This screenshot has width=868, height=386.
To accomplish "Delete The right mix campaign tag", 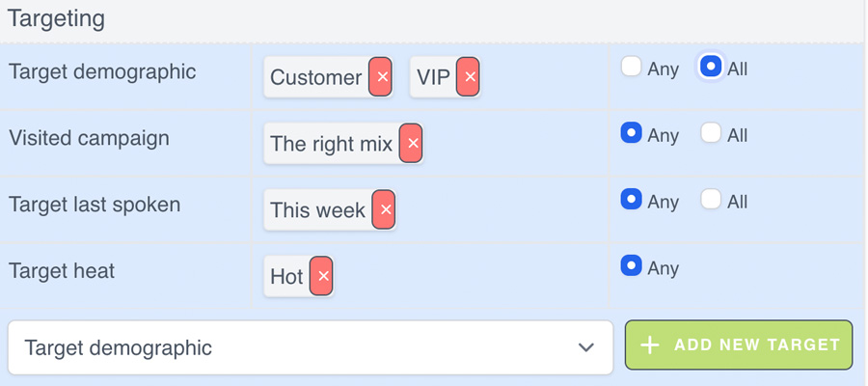I will [x=412, y=144].
